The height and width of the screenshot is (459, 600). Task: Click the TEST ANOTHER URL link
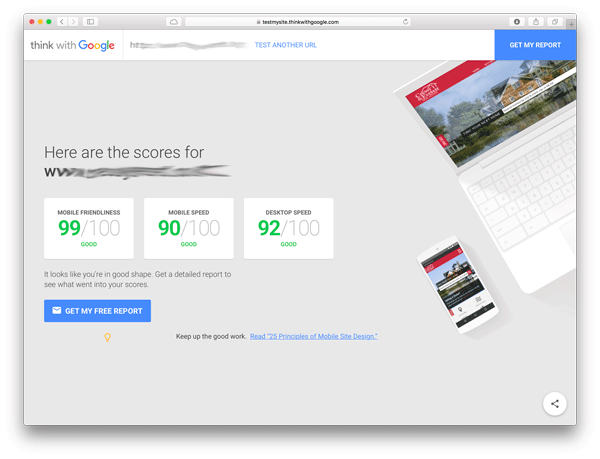285,45
